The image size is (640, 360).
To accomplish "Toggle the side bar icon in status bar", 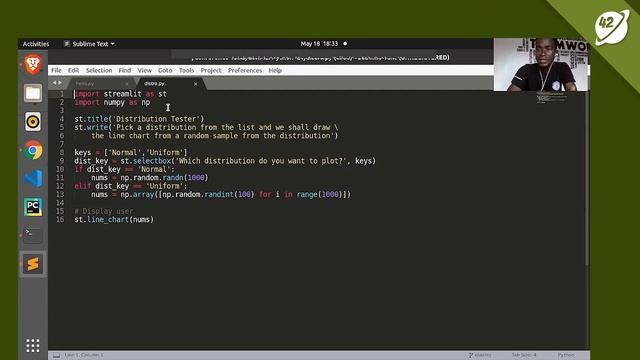I will click(56, 356).
